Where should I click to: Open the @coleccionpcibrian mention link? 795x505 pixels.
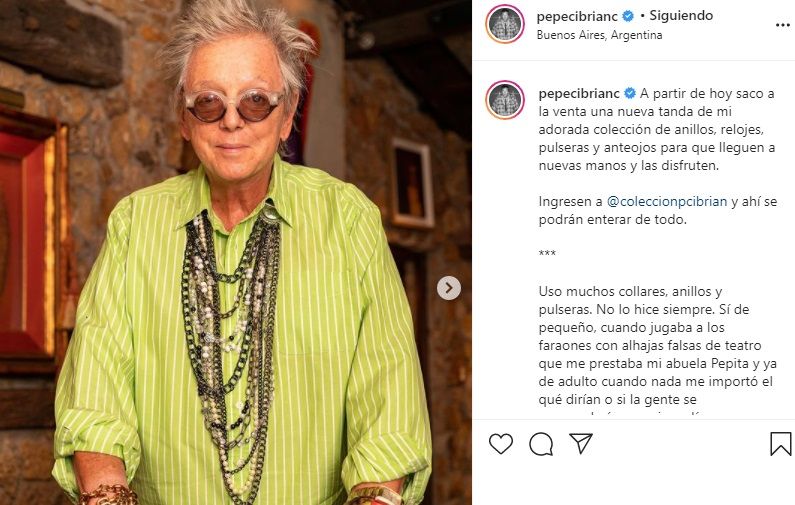pyautogui.click(x=667, y=201)
